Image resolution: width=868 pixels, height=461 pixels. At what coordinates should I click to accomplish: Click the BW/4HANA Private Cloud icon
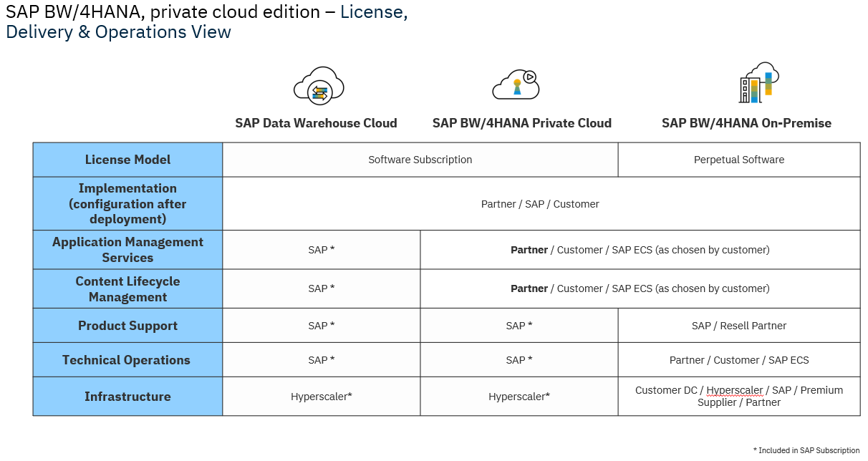[516, 84]
